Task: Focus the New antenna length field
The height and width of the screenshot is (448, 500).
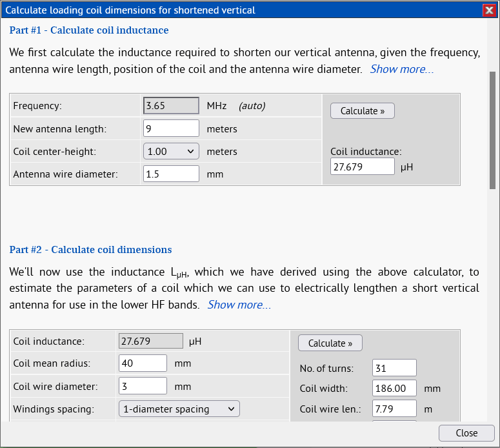Action: (171, 128)
